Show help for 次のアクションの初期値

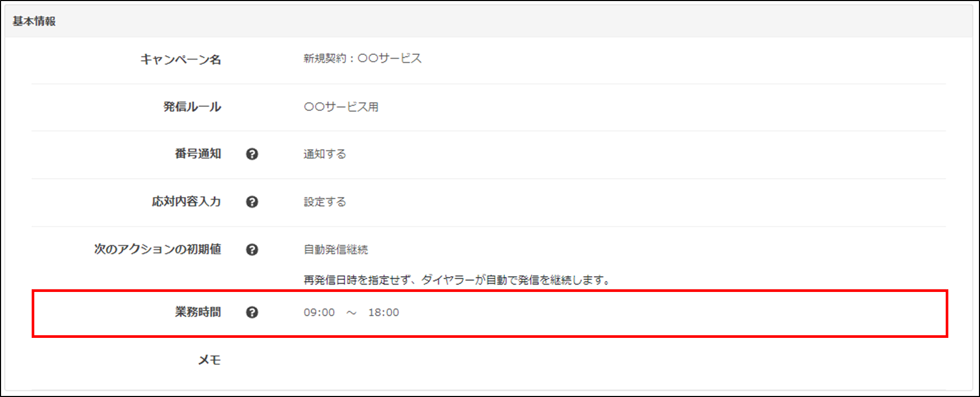[252, 250]
